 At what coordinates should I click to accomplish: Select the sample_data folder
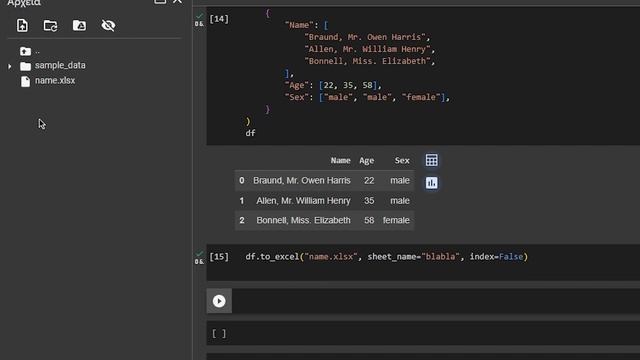(60, 65)
